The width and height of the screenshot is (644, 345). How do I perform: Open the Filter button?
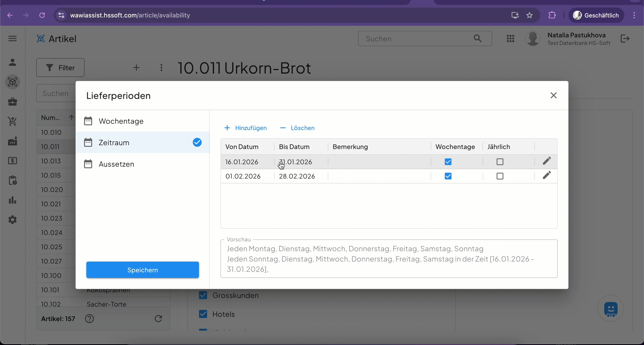(x=60, y=68)
